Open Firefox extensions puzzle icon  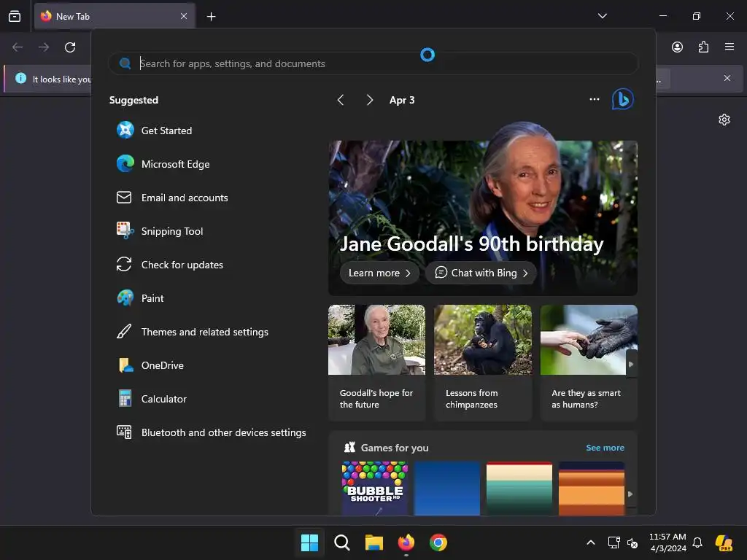coord(703,47)
